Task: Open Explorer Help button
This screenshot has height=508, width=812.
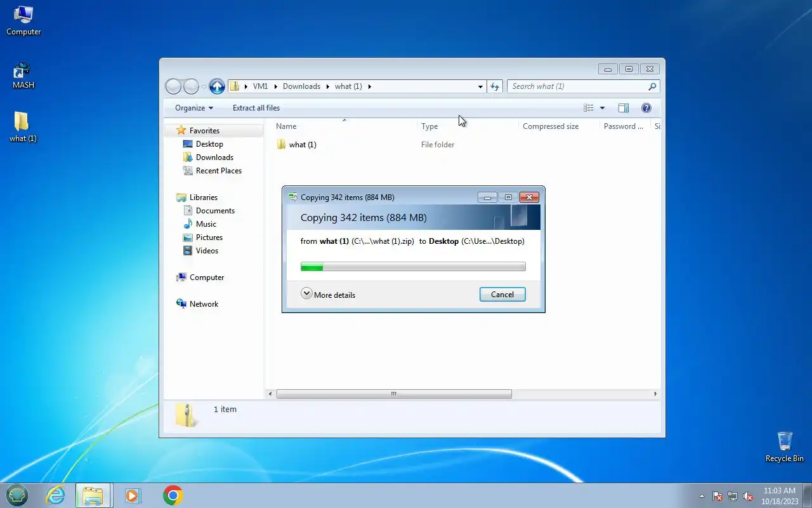Action: click(646, 108)
